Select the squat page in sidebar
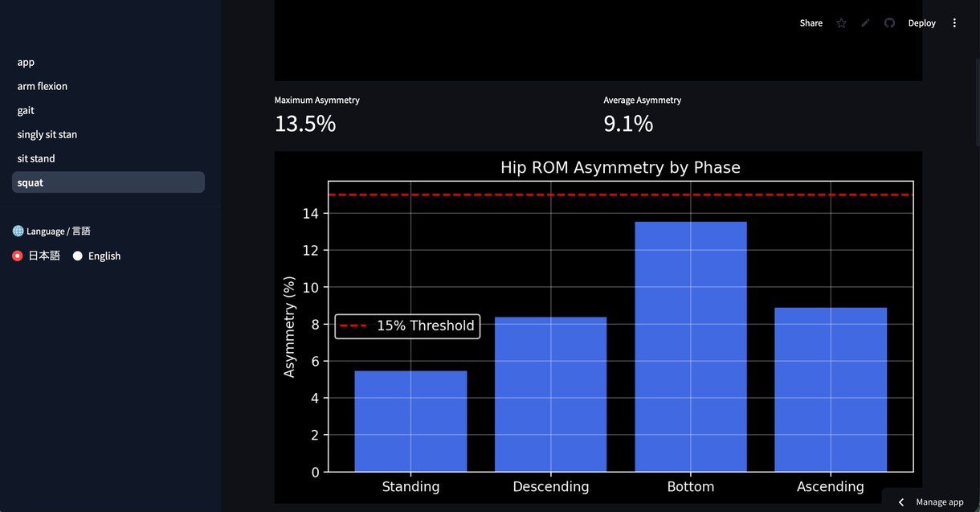This screenshot has width=980, height=512. [x=108, y=182]
